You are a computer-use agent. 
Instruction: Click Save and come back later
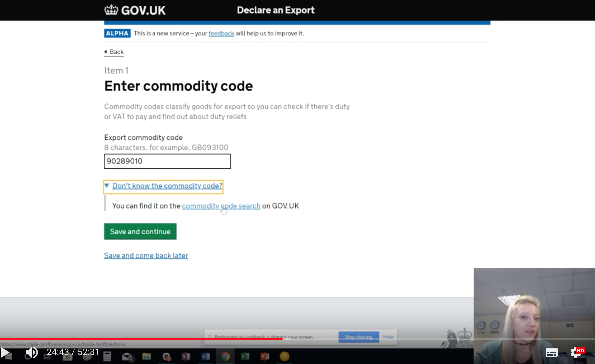coord(146,255)
